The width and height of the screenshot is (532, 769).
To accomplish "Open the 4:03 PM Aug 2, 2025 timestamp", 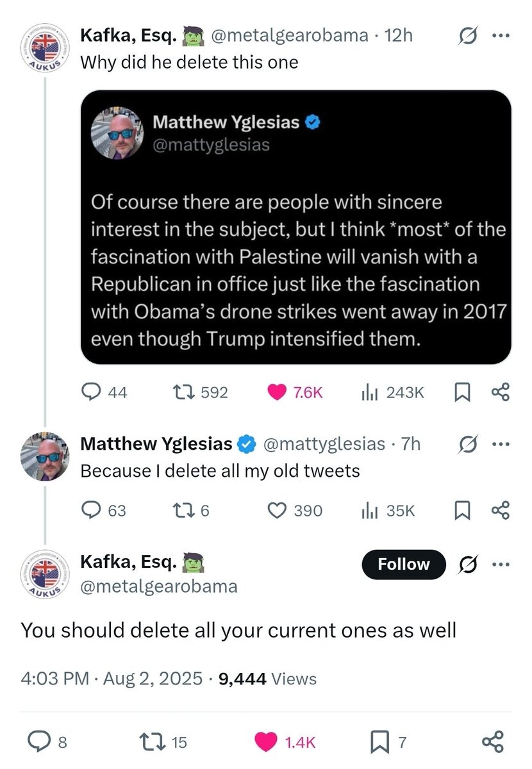I will [x=112, y=679].
